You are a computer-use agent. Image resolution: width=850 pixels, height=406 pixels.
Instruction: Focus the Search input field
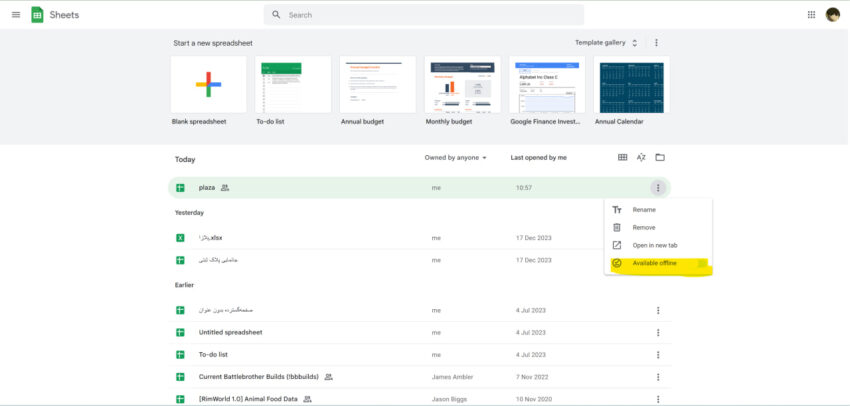click(x=424, y=15)
